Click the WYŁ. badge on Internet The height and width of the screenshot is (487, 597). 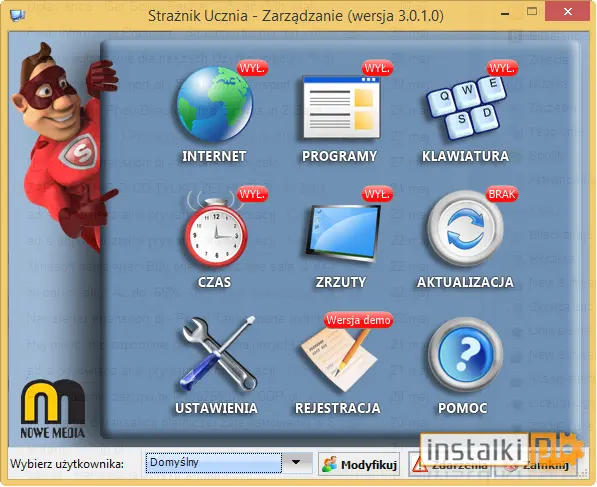click(x=252, y=68)
